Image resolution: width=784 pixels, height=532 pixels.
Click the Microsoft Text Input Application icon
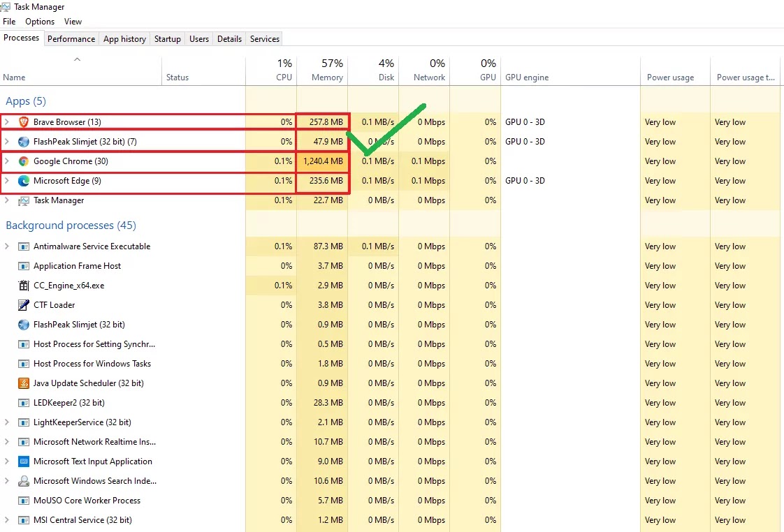coord(24,461)
